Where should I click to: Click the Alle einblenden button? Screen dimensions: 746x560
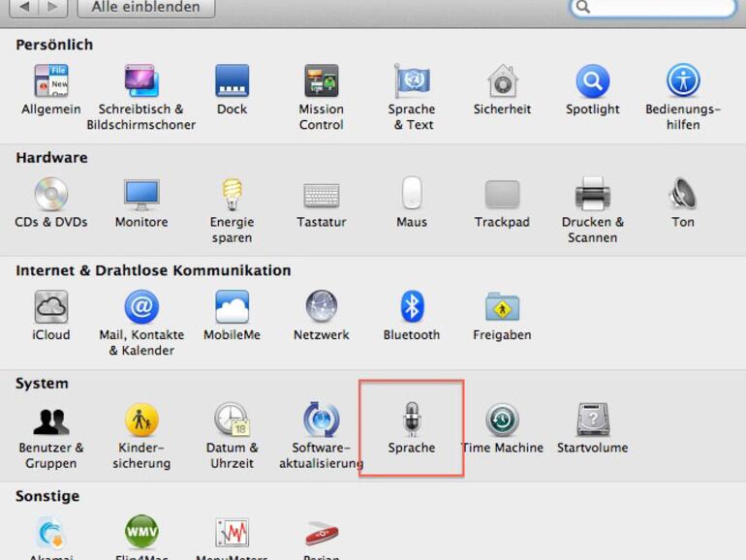pos(146,8)
